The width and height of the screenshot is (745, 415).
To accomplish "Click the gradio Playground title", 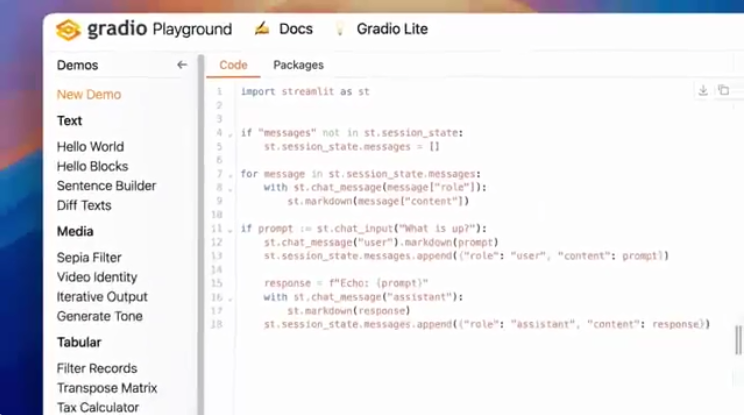I will [x=159, y=29].
